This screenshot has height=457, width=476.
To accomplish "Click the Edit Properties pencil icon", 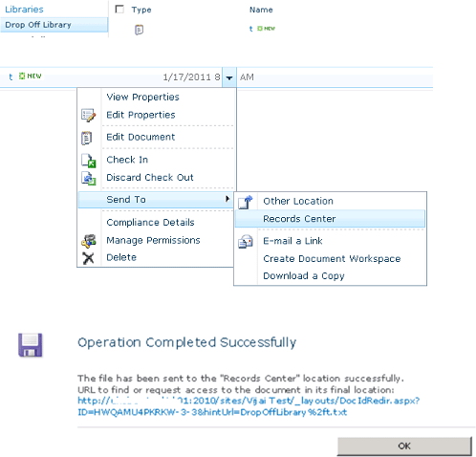I will click(x=88, y=115).
